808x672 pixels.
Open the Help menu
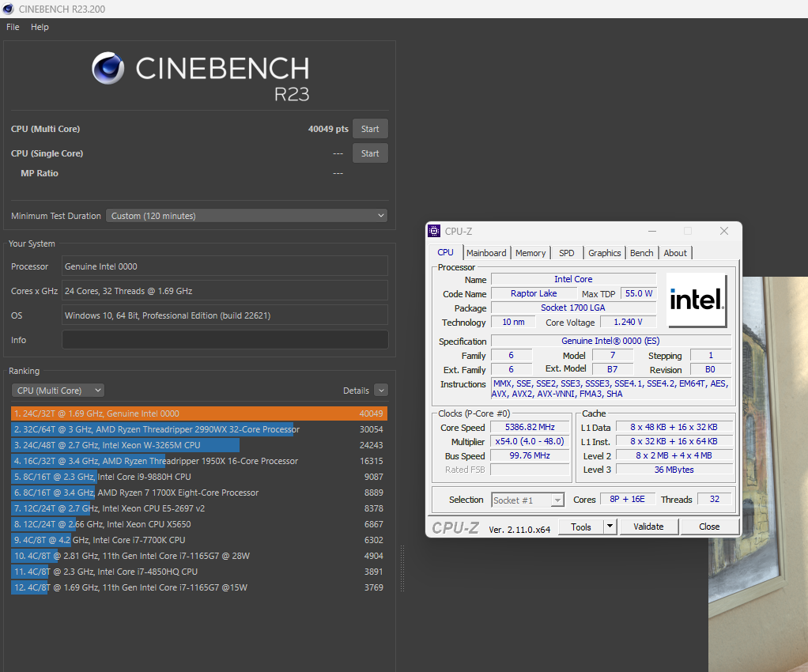[x=40, y=27]
